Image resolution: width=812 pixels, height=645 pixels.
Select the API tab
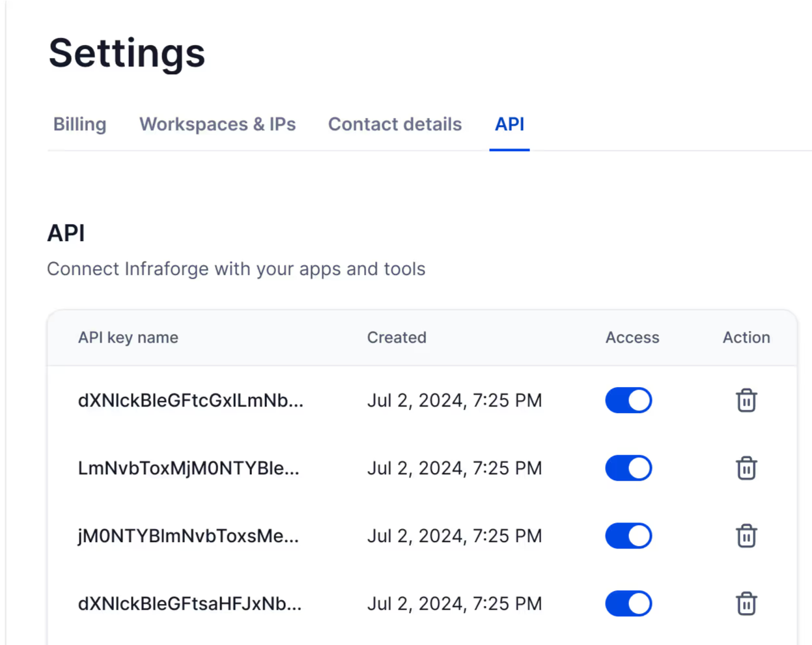[509, 124]
